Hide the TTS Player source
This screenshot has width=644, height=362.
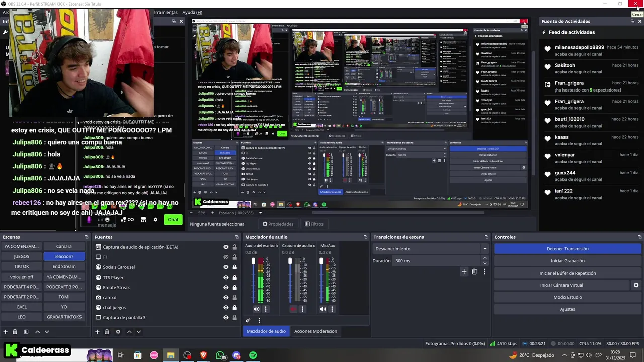point(226,277)
